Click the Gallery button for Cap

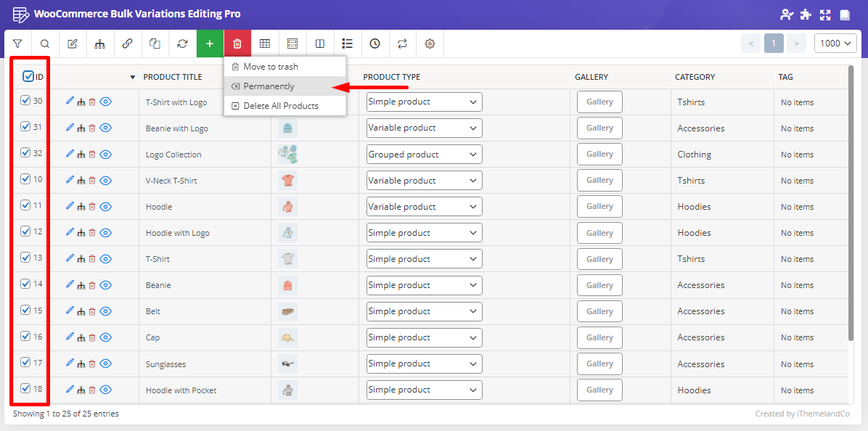point(599,337)
